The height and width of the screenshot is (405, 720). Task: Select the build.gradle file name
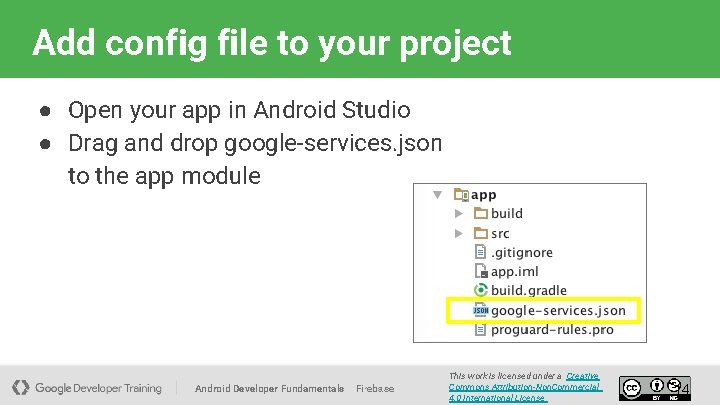(529, 291)
